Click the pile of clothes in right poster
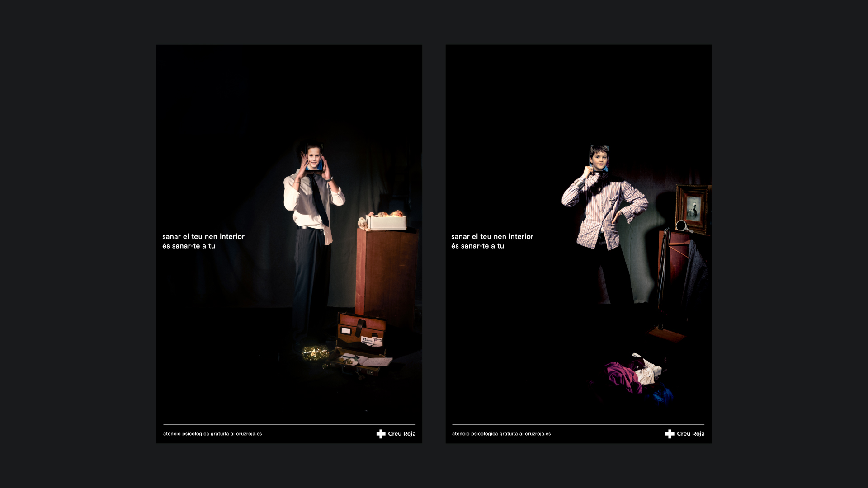The width and height of the screenshot is (868, 488). tap(634, 378)
